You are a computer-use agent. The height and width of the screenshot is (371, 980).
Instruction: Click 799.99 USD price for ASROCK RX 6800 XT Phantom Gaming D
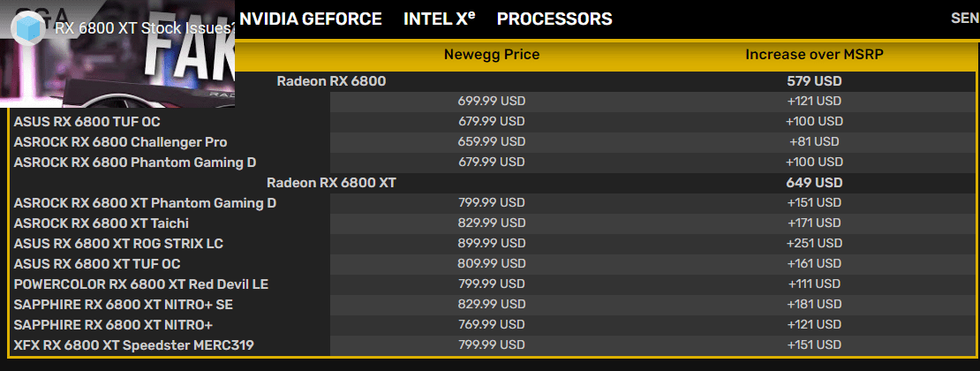tap(491, 202)
